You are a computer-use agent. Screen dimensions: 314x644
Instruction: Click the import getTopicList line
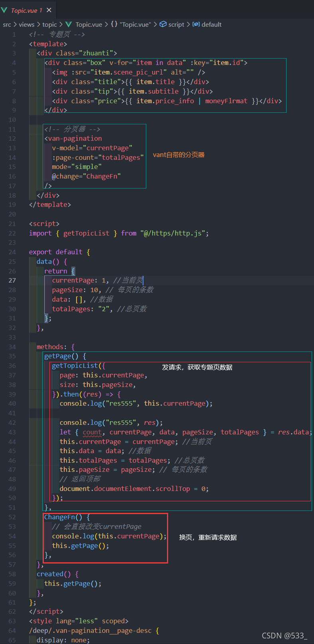pos(119,234)
